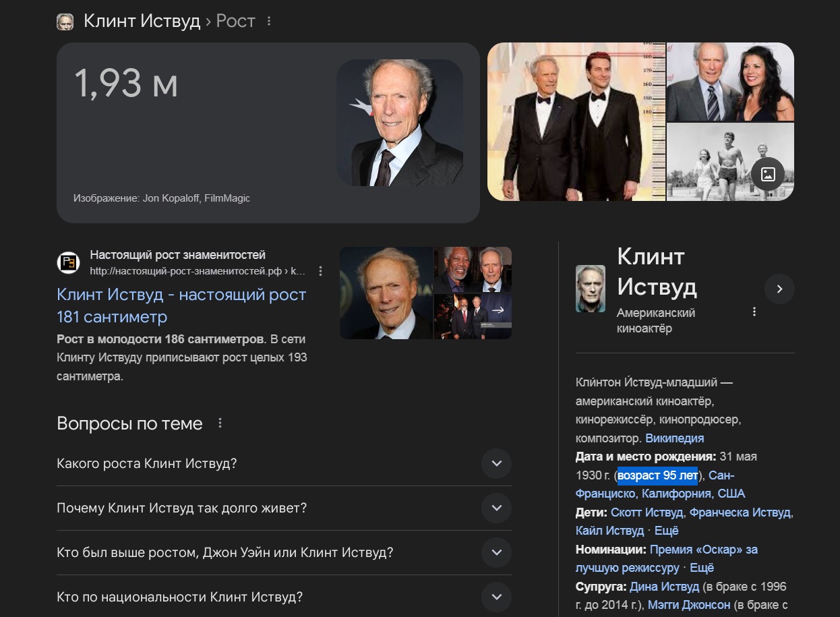Expand 'Почему Клинт Иствуд так долго живет?'
The height and width of the screenshot is (617, 840).
coord(496,508)
